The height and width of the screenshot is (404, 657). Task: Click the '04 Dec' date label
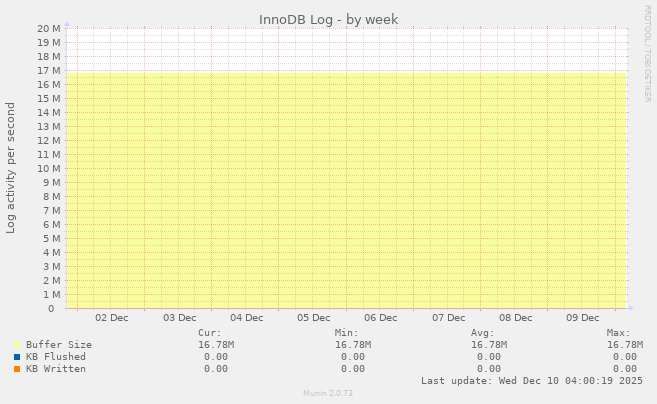(x=246, y=318)
